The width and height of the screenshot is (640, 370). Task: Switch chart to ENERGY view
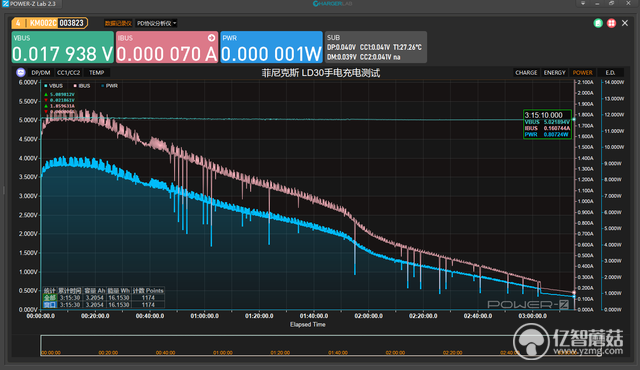click(554, 73)
